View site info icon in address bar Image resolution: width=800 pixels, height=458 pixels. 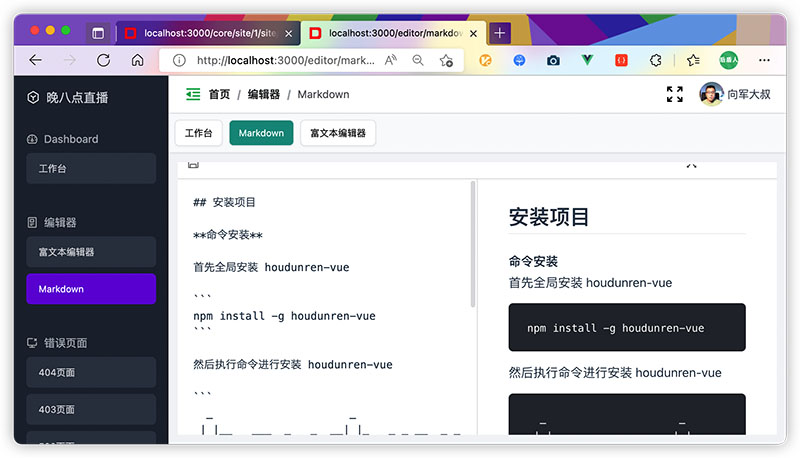click(x=179, y=60)
